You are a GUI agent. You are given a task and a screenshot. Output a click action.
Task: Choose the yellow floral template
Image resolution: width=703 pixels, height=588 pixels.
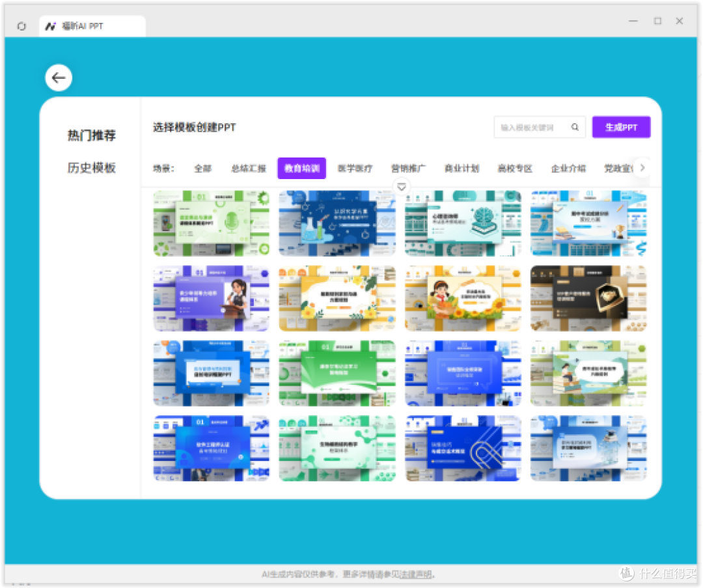pyautogui.click(x=337, y=298)
